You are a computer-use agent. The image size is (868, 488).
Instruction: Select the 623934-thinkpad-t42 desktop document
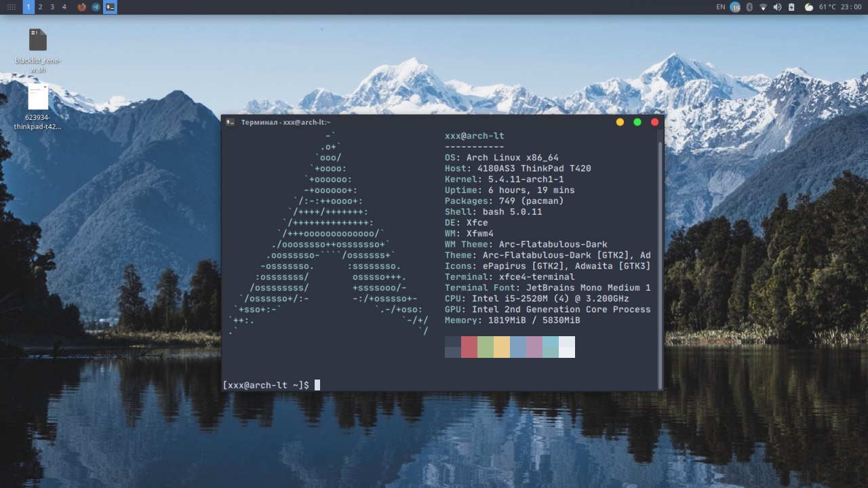point(38,107)
